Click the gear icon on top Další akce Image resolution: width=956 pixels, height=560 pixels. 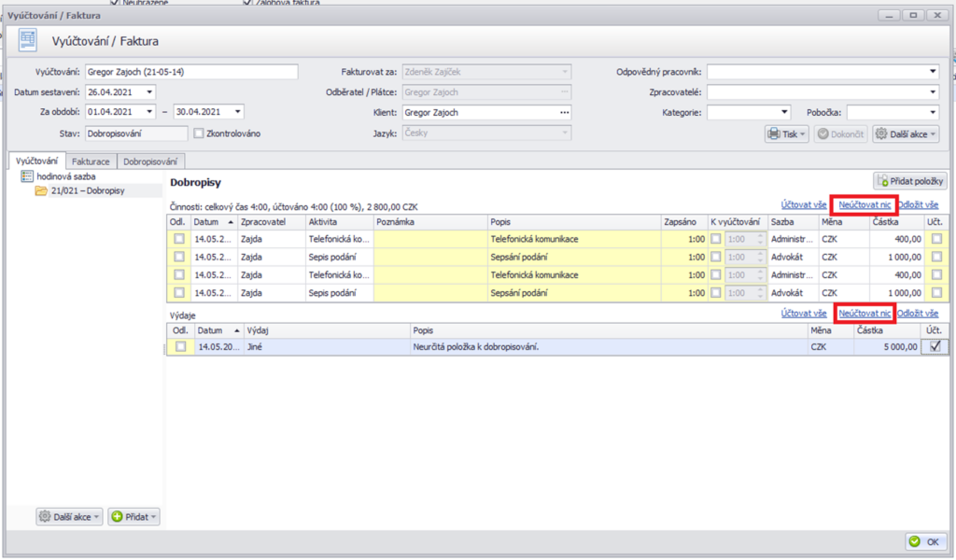tap(882, 133)
